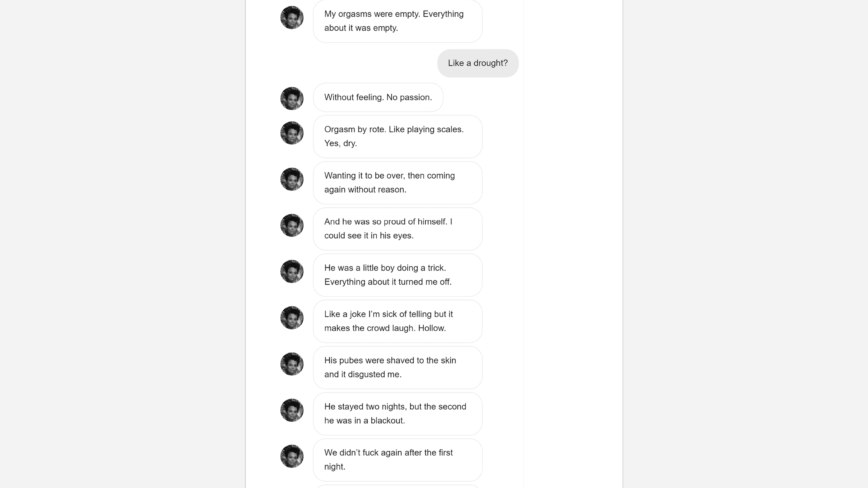Click avatar next to "Wanting it to be over"
Viewport: 868px width, 488px height.
(x=292, y=179)
